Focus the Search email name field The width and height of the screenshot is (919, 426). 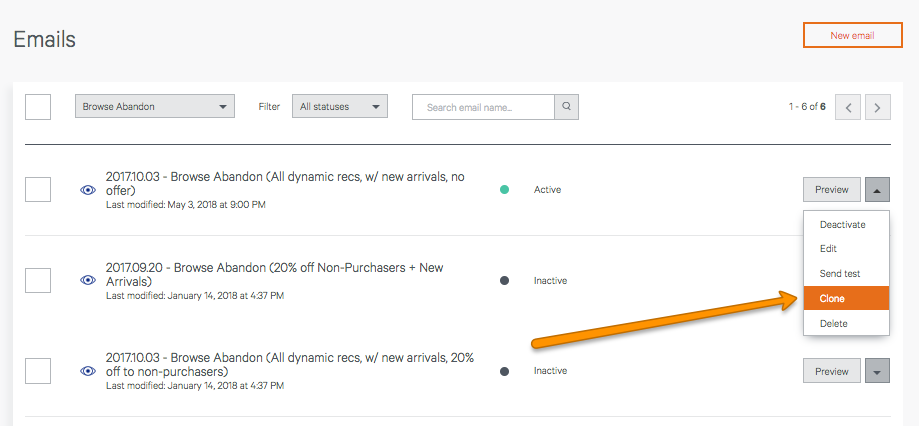[484, 107]
